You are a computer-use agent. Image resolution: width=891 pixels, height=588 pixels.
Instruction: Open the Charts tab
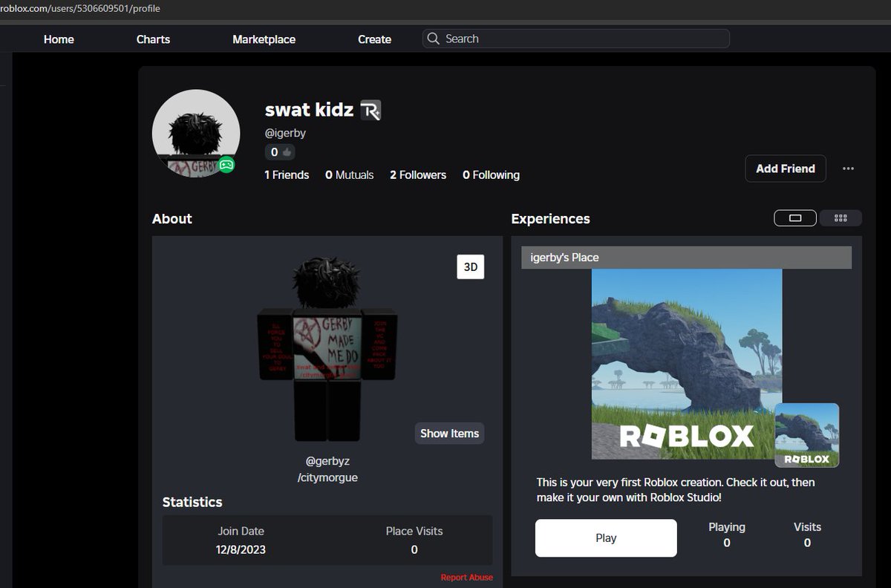tap(153, 39)
